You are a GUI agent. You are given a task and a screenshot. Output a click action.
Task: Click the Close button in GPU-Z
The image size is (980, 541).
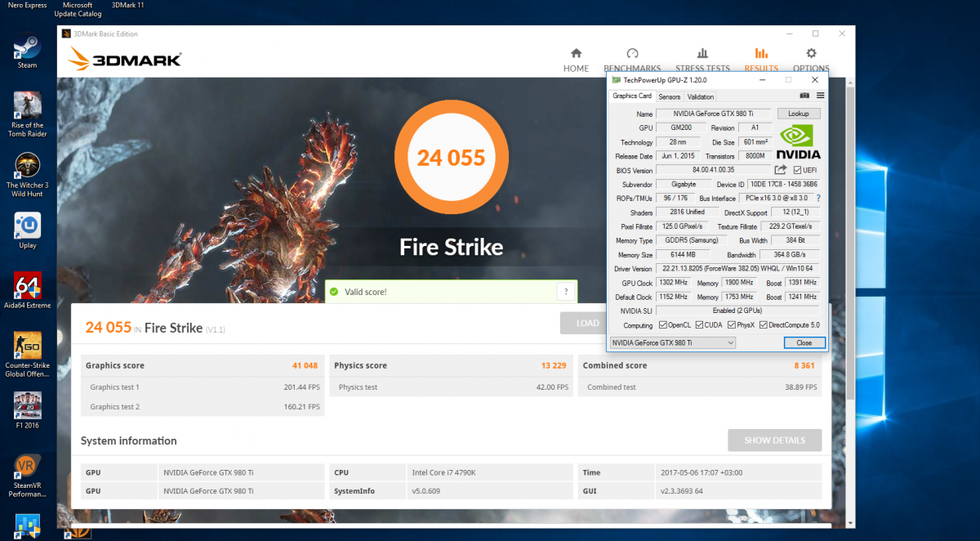[x=804, y=343]
